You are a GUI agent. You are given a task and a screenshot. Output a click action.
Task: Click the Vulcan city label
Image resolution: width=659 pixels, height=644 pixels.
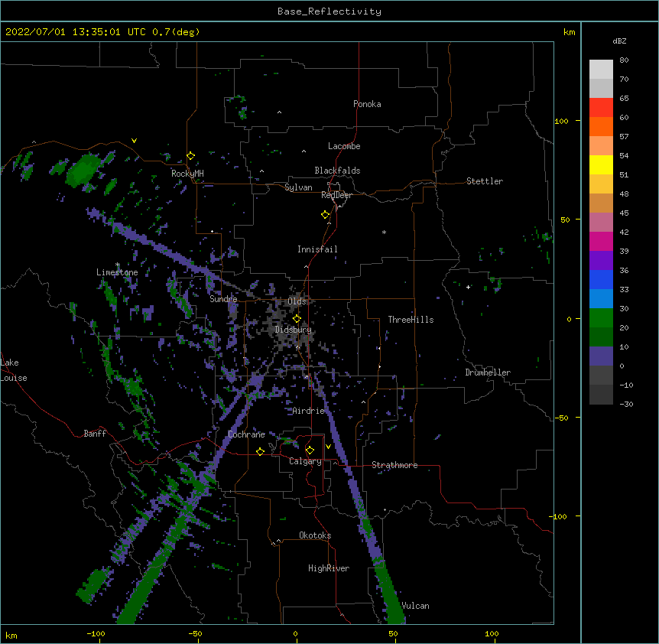416,606
